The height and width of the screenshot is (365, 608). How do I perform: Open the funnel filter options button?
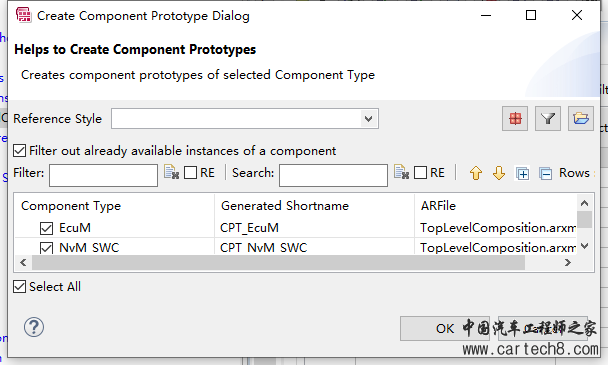[x=548, y=118]
